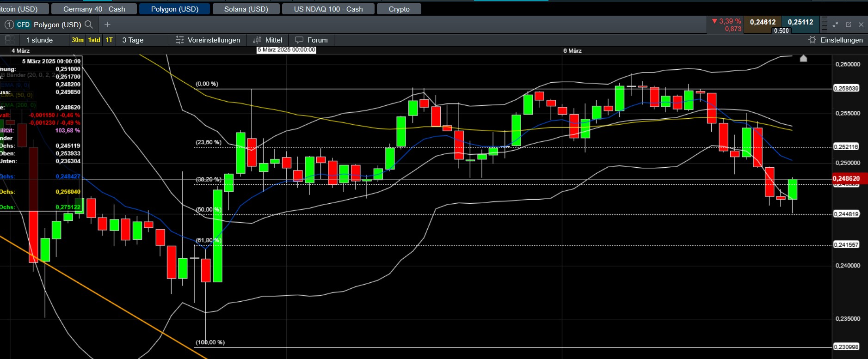Select the 0,230998 Fibonacci level label
Image resolution: width=868 pixels, height=359 pixels.
[x=846, y=347]
